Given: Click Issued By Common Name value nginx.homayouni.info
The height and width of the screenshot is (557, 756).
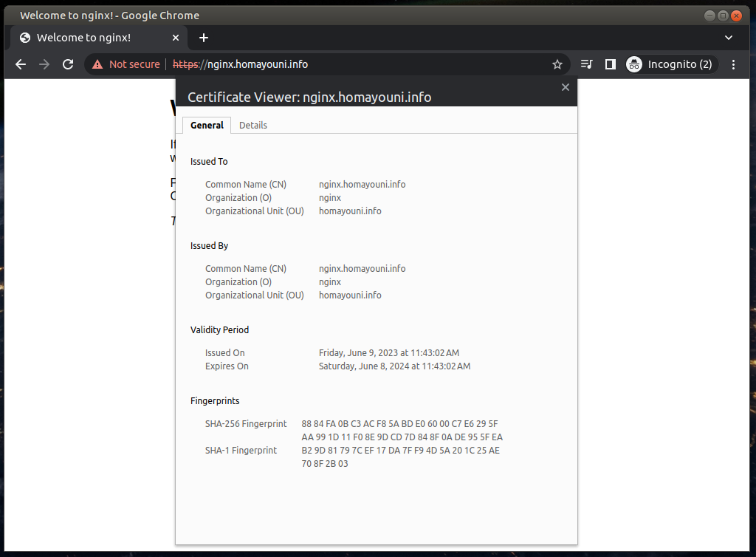Looking at the screenshot, I should tap(362, 269).
